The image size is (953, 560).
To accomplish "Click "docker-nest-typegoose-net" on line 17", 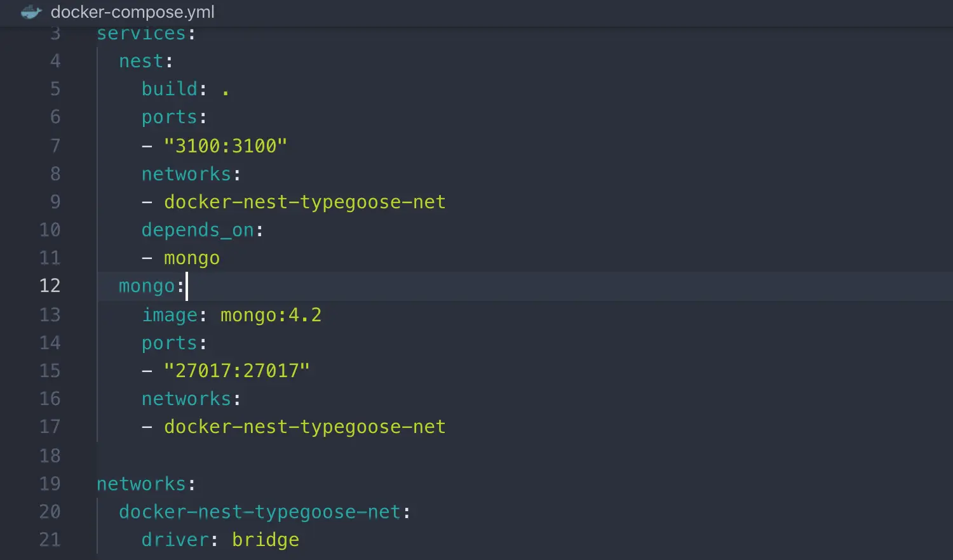I will 305,427.
